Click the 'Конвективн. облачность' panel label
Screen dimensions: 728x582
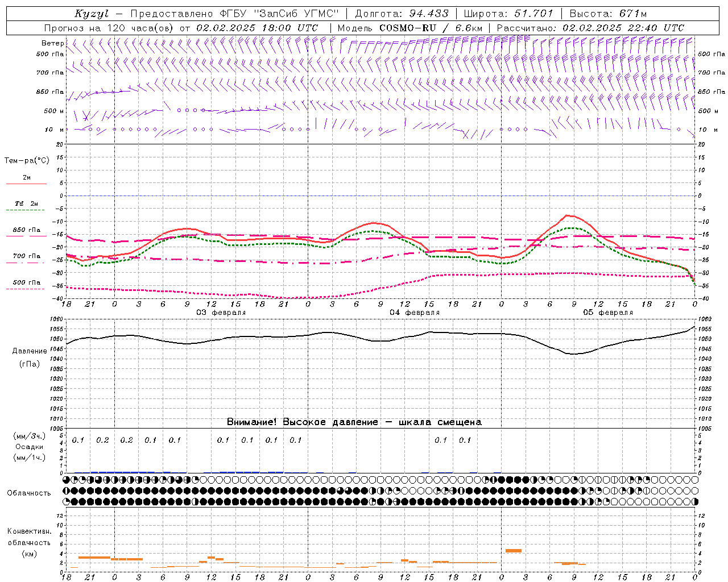[x=29, y=537]
